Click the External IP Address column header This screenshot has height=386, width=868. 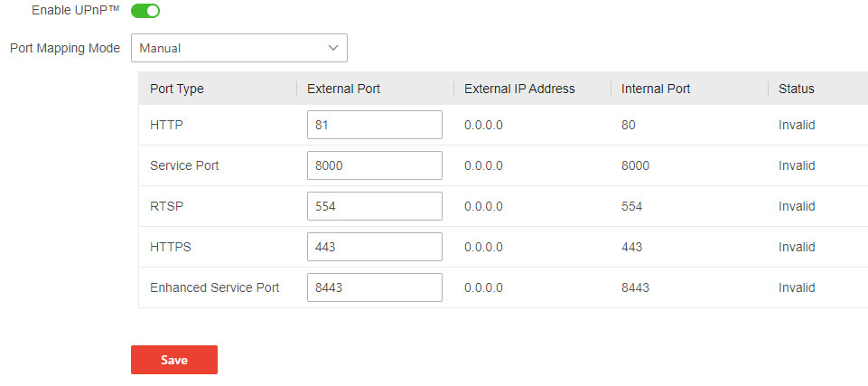point(519,89)
